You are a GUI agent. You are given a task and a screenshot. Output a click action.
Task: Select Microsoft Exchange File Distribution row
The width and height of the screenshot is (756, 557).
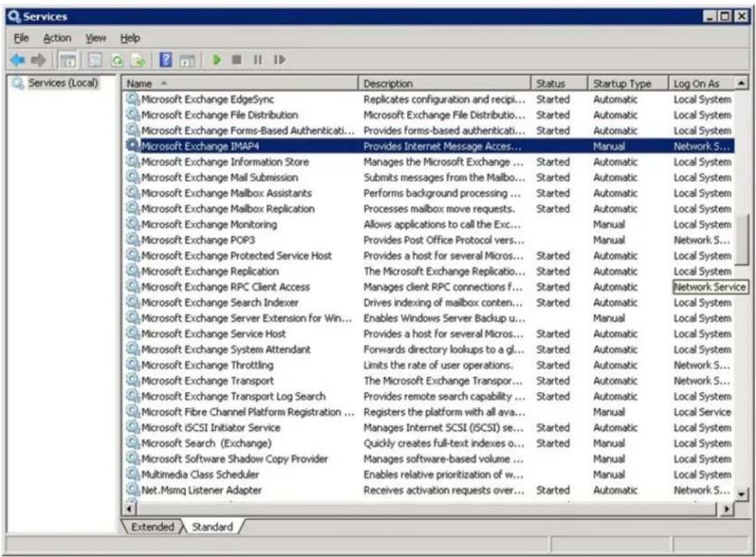click(x=429, y=115)
